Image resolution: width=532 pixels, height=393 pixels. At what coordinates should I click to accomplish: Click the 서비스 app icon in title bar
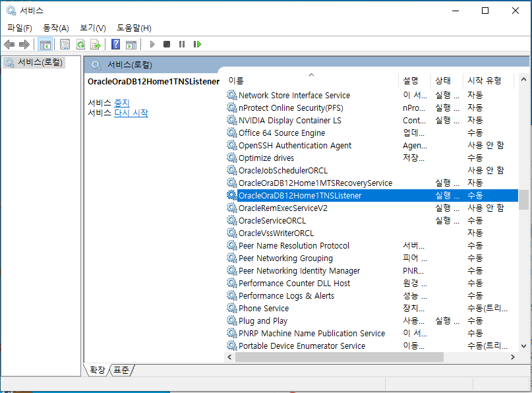tap(11, 11)
